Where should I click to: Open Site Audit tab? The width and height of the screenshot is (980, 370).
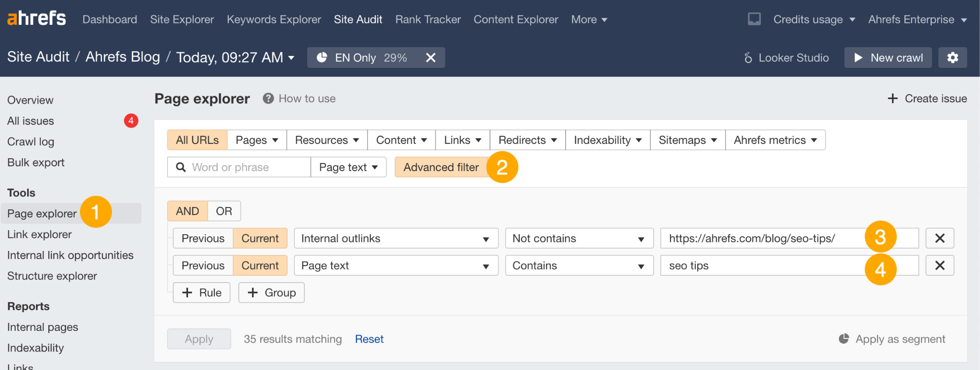(358, 20)
